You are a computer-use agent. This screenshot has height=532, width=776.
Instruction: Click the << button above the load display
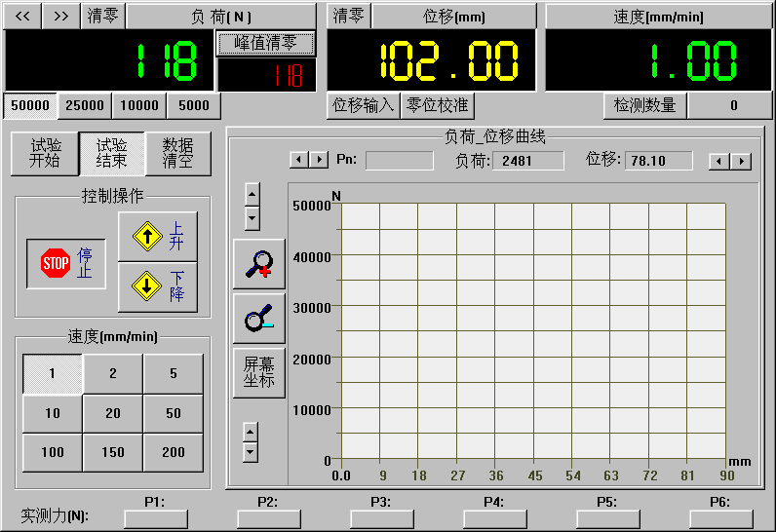click(22, 16)
